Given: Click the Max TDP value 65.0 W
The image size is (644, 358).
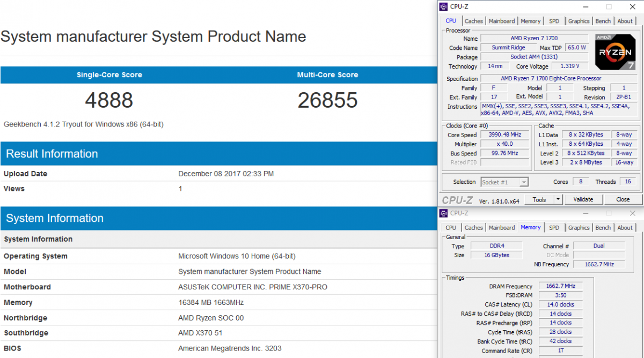Looking at the screenshot, I should click(577, 48).
